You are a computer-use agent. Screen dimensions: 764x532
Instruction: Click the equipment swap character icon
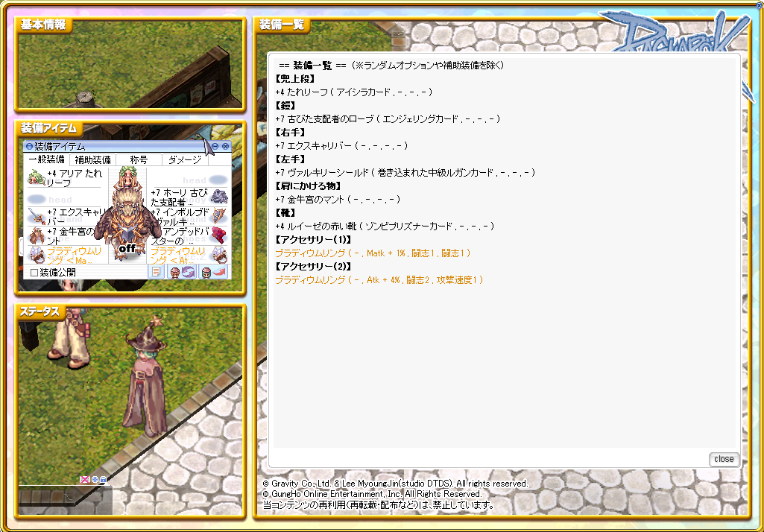click(181, 272)
